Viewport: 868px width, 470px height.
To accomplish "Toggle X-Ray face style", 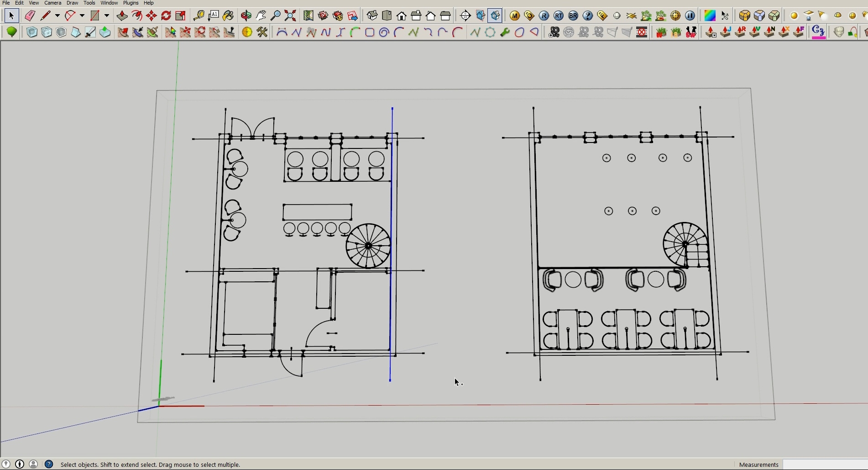I will tap(32, 32).
